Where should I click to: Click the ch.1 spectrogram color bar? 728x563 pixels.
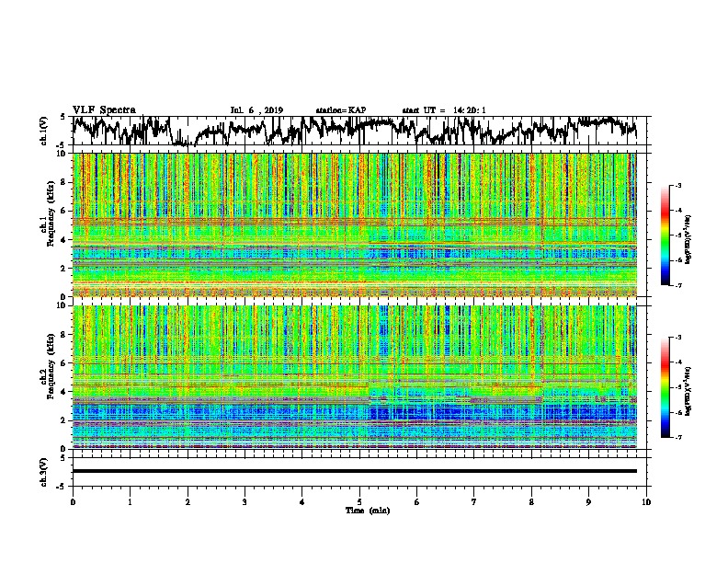point(665,236)
